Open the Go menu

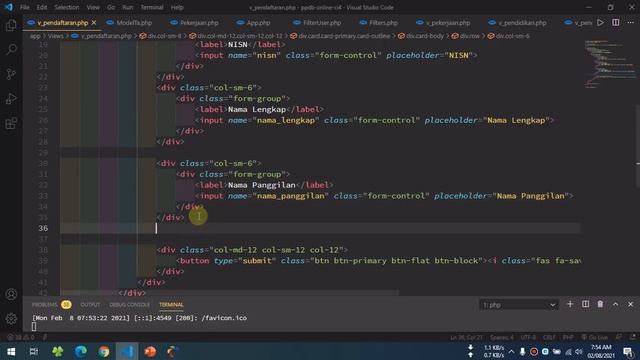(111, 7)
